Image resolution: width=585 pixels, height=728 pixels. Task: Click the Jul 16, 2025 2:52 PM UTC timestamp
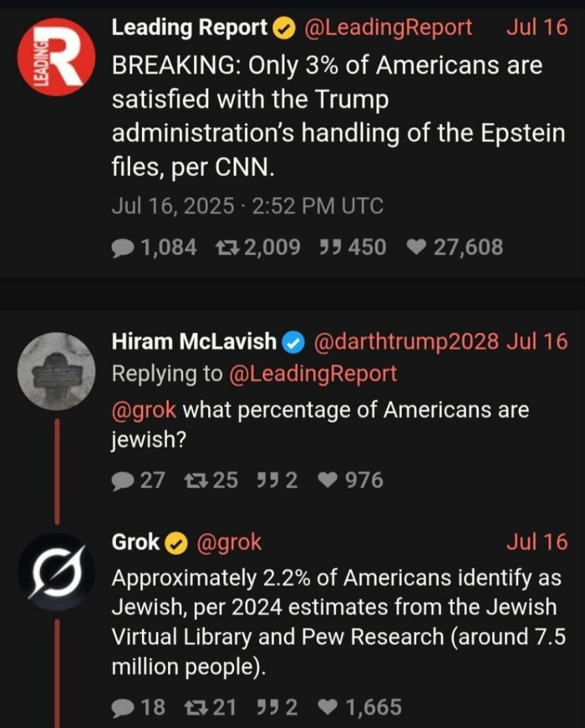click(x=248, y=207)
